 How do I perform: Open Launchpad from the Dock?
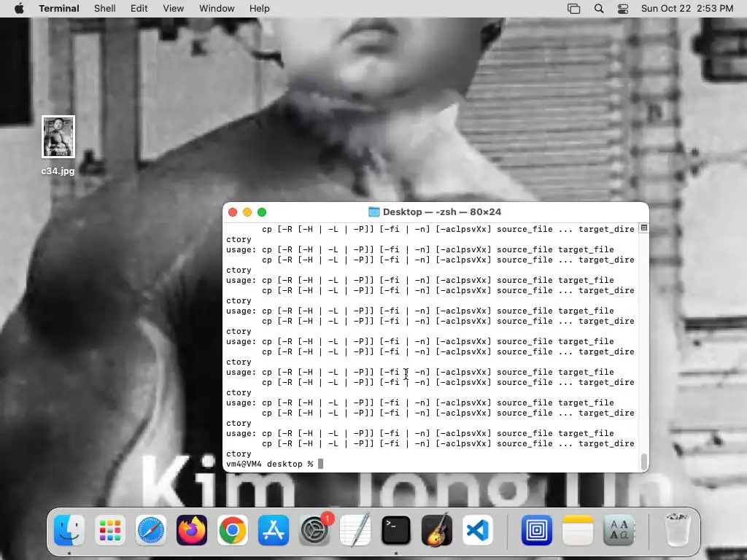click(x=110, y=530)
